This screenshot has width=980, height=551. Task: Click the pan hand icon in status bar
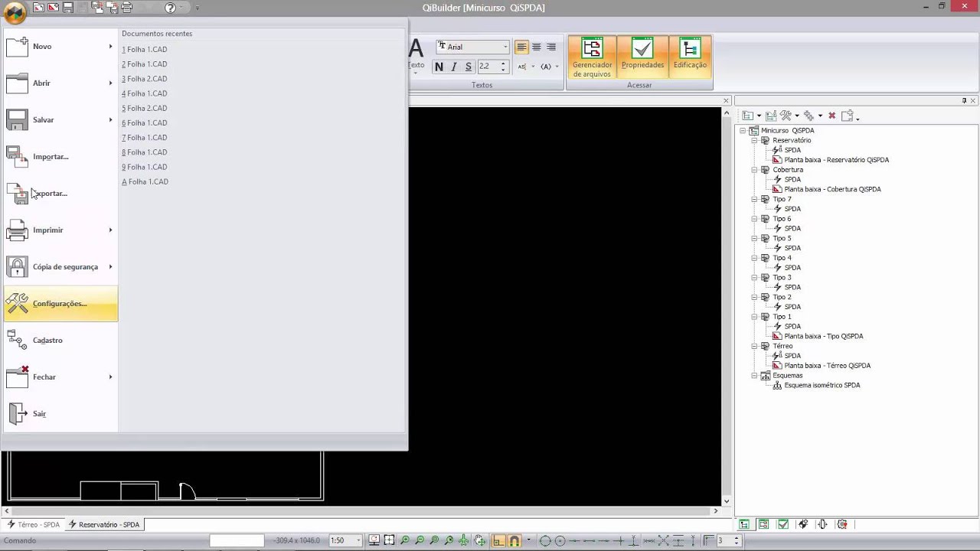click(x=479, y=540)
